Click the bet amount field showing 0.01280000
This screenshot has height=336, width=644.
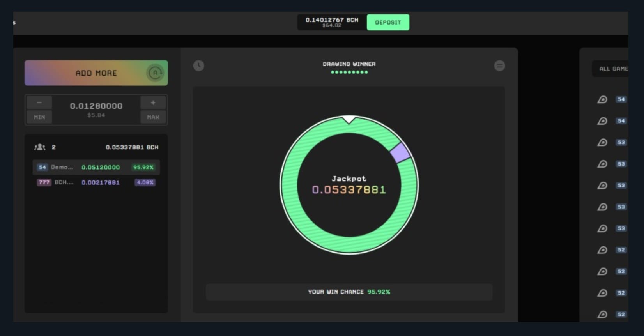point(96,106)
